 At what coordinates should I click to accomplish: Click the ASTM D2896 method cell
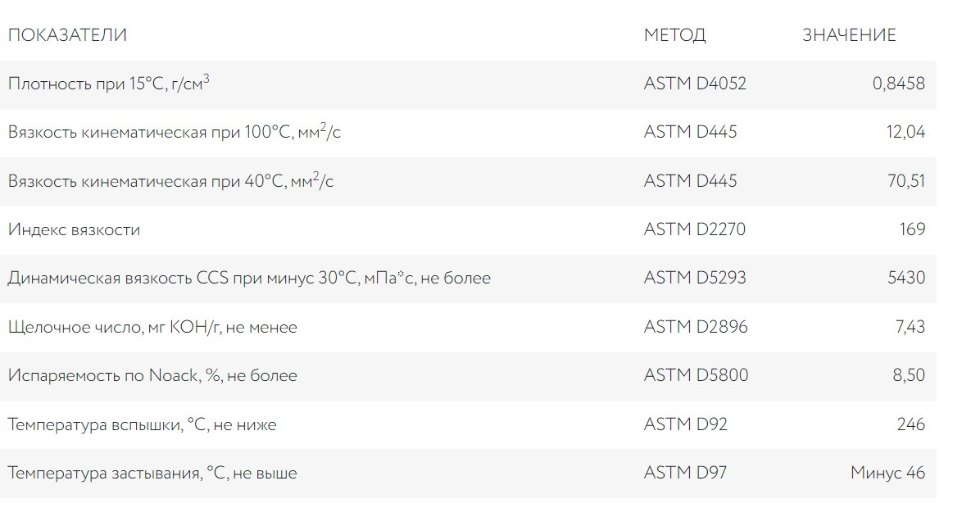[696, 328]
